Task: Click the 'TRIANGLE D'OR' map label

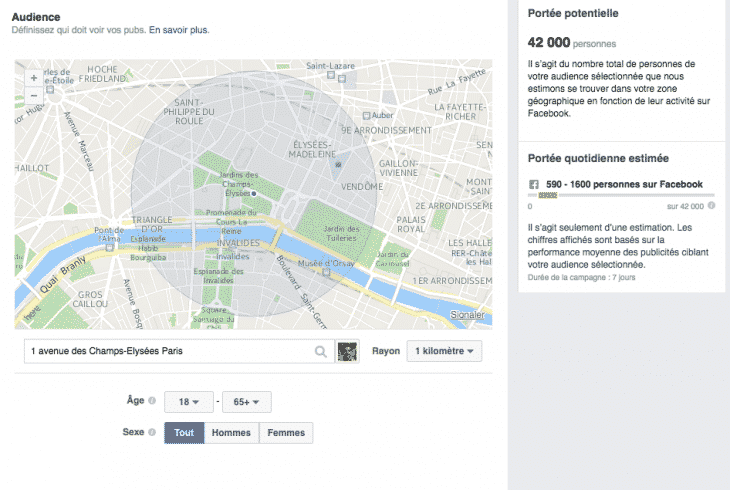Action: tap(152, 224)
